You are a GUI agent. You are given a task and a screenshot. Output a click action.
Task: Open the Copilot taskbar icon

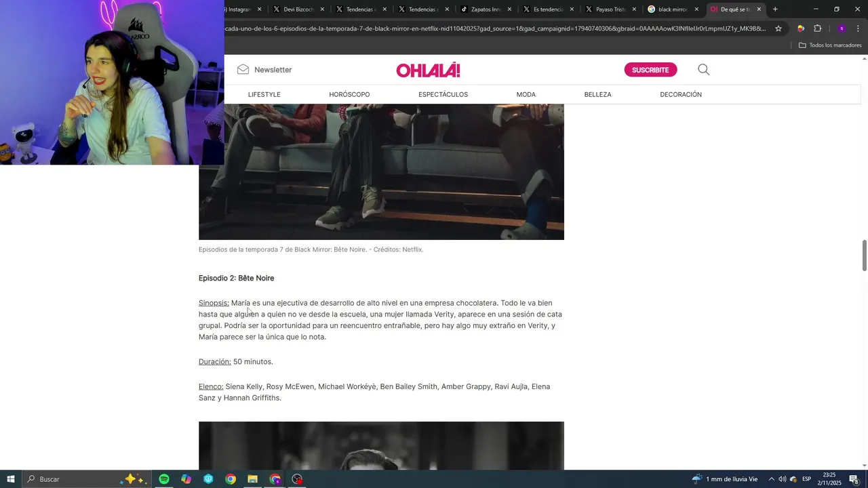point(186,479)
